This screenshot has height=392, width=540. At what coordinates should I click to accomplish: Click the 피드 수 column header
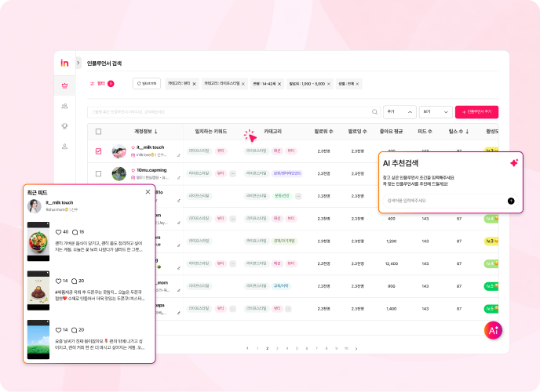425,132
